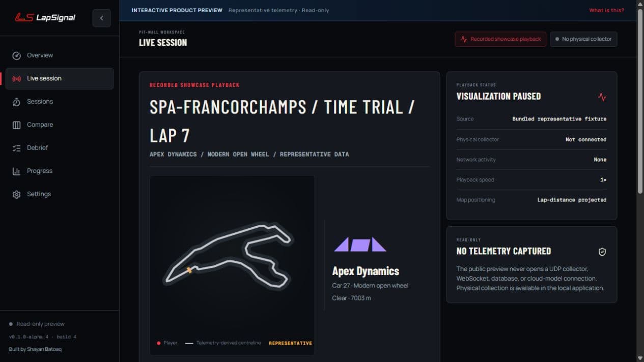Click the Recorded showcase playback badge
Screen dimensions: 644x362
500,39
